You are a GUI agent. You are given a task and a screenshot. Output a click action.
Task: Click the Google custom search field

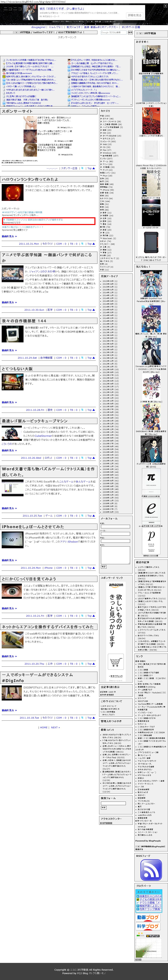(x=113, y=33)
